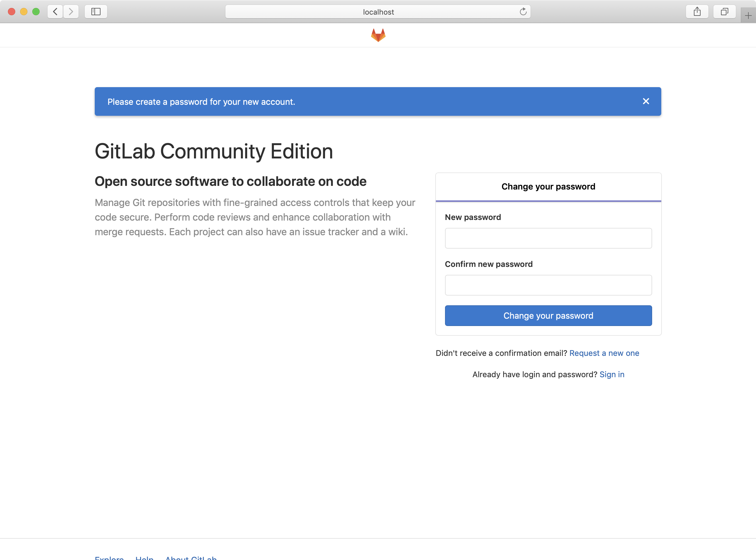Close the window with red button
Viewport: 756px width, 560px height.
12,12
